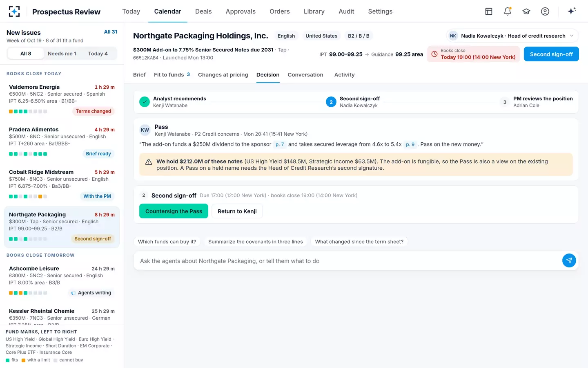Click the KW avatar on Pass note
Screen dimensions: 588x368
coord(145,130)
